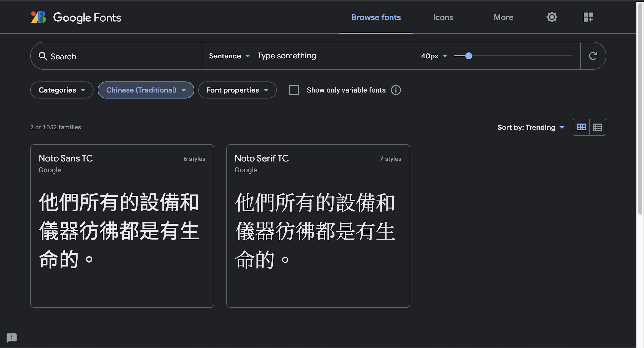Enable Show only variable fonts checkbox

(x=294, y=90)
